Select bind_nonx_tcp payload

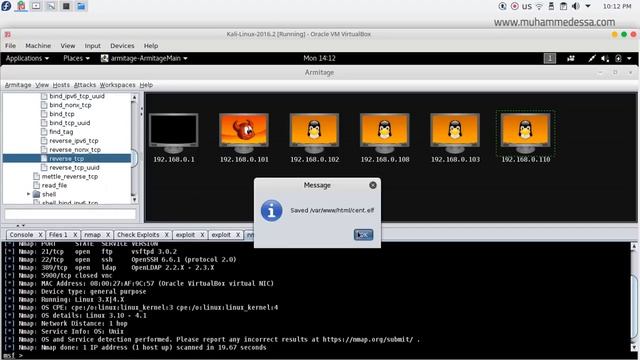point(70,105)
